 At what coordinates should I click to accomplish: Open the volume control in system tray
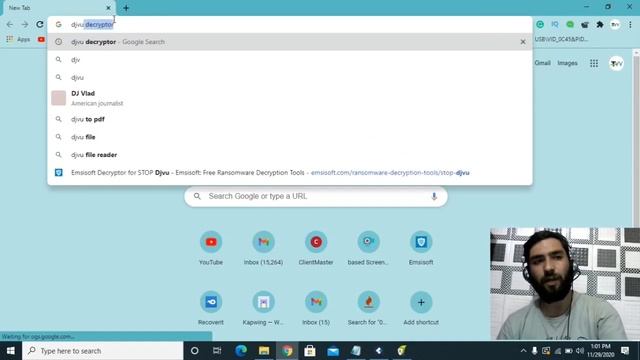[580, 351]
